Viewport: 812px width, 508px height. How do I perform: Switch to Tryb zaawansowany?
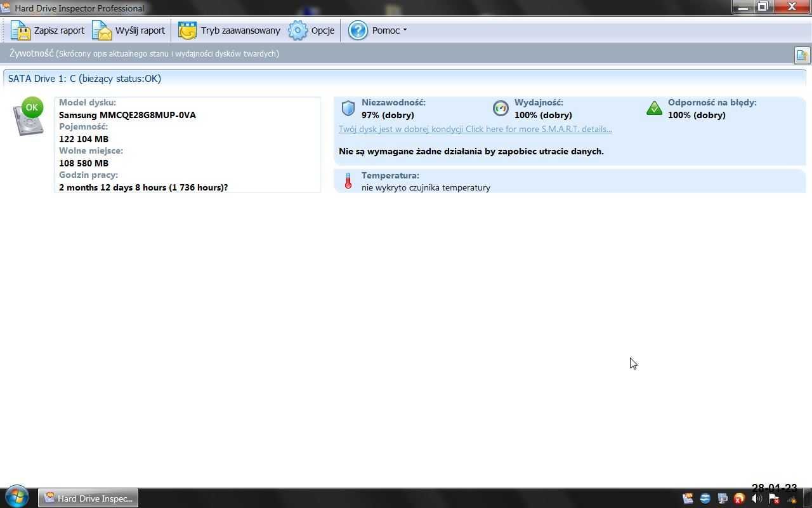point(229,30)
